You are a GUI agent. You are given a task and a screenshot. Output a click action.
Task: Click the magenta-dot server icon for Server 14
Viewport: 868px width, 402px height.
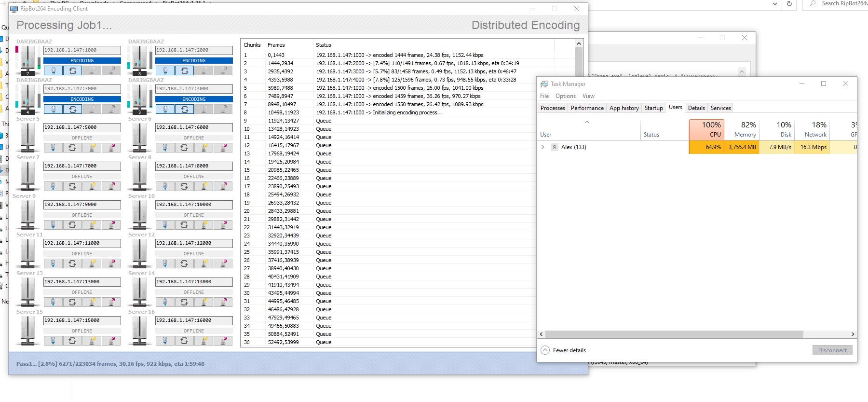(223, 302)
